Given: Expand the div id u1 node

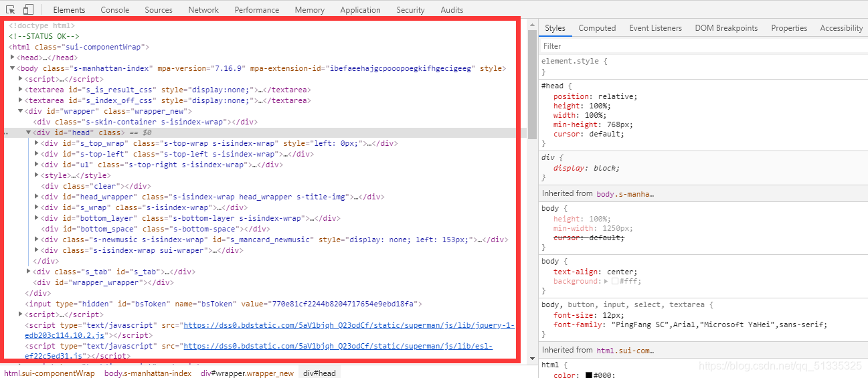Looking at the screenshot, I should [x=37, y=165].
